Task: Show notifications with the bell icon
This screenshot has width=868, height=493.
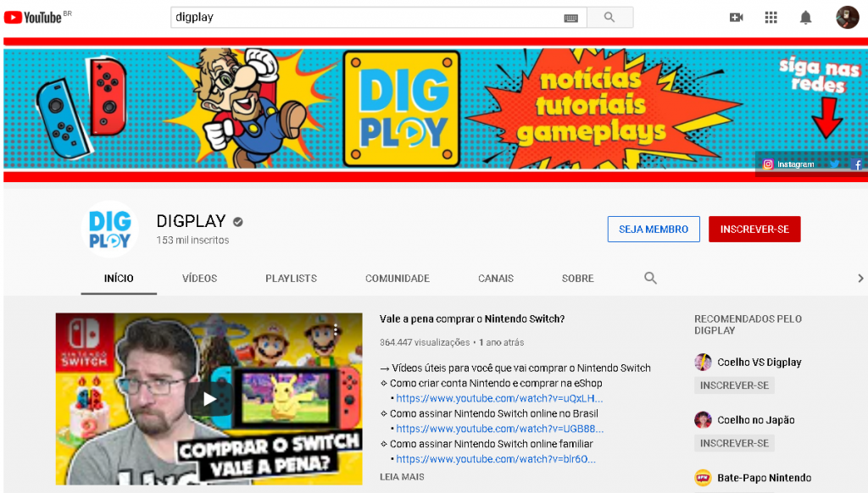Action: pos(805,18)
